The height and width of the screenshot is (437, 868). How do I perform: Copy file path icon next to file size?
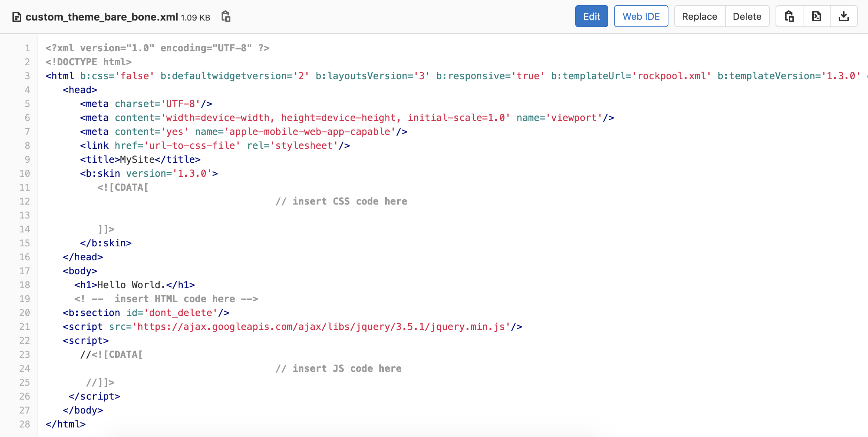pyautogui.click(x=226, y=16)
